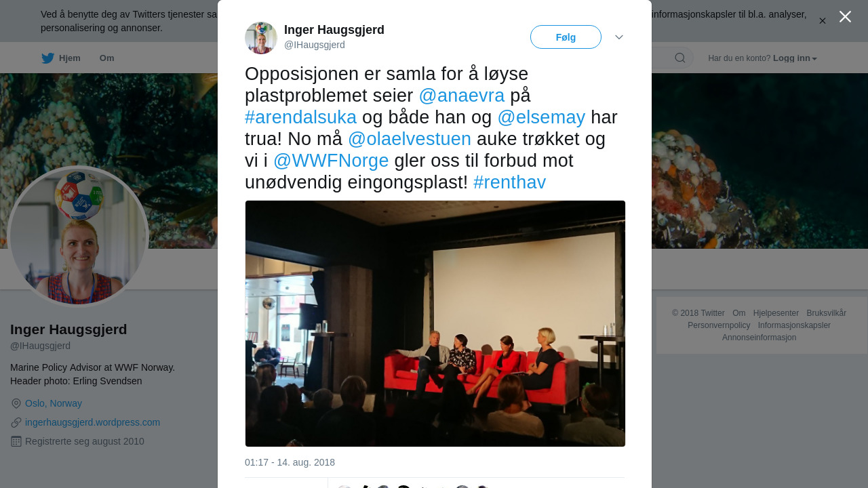The width and height of the screenshot is (868, 488).
Task: Close the tweet overlay with the X
Action: pyautogui.click(x=845, y=17)
